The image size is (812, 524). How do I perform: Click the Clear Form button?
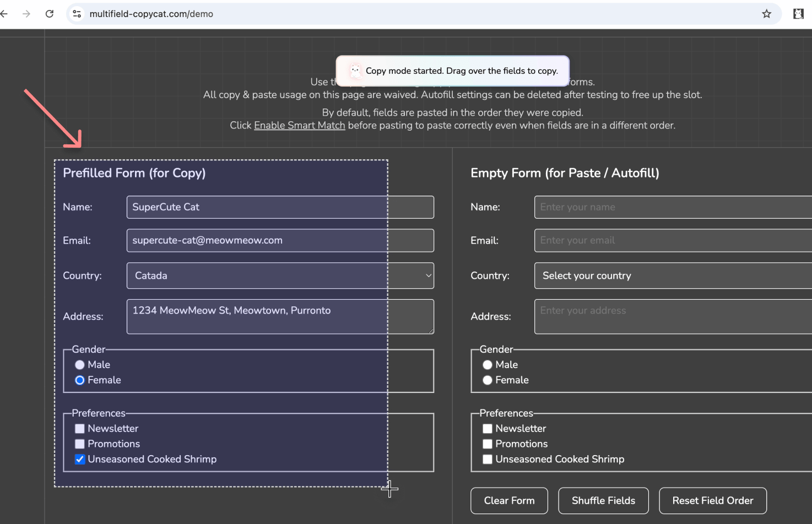click(x=508, y=500)
